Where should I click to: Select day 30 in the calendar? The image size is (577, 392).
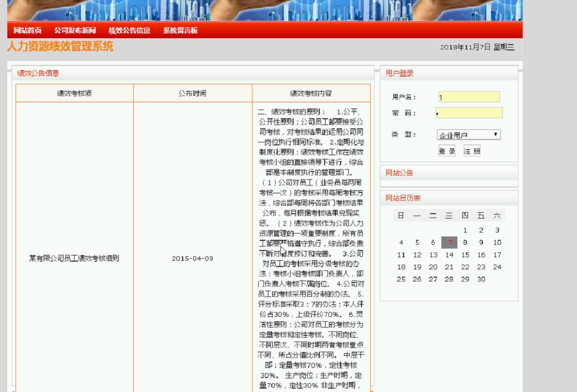coord(481,279)
